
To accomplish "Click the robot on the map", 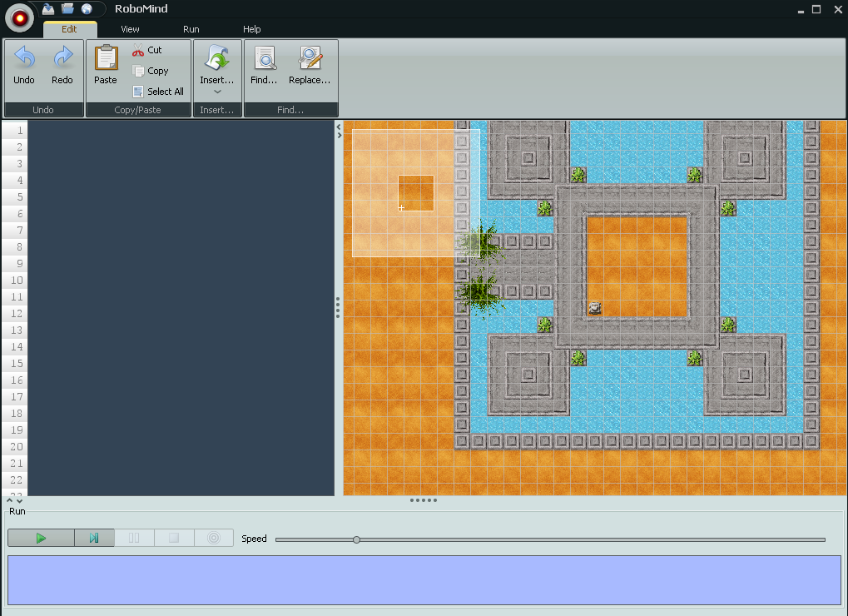I will click(x=595, y=308).
